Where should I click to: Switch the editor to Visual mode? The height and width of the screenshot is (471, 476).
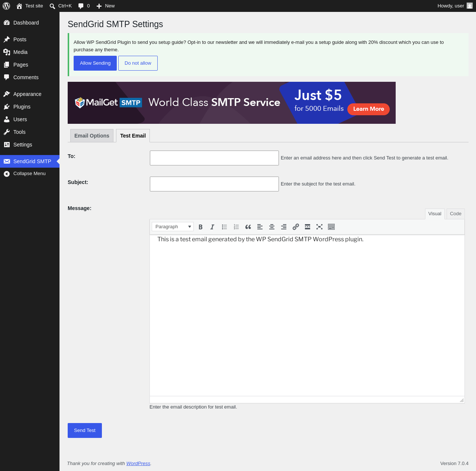click(x=435, y=214)
